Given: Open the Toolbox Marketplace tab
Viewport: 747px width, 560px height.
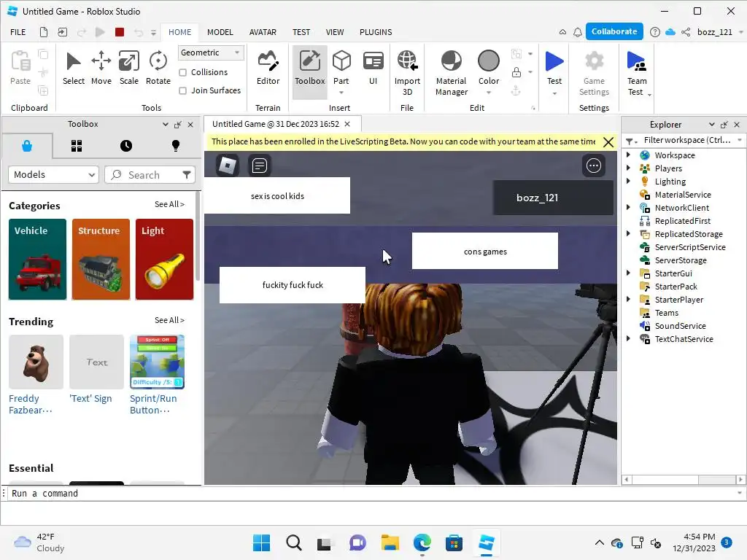Looking at the screenshot, I should [27, 146].
